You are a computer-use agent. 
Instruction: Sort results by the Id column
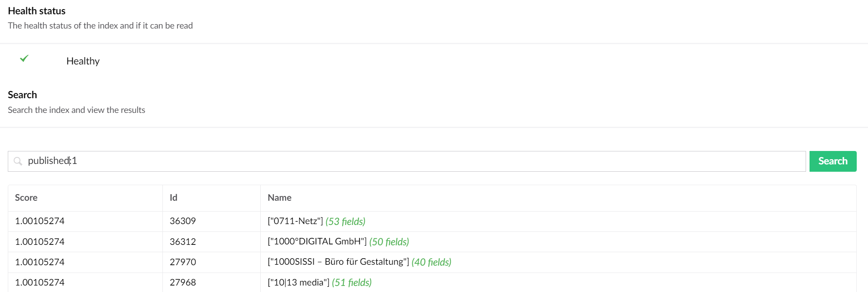(174, 198)
